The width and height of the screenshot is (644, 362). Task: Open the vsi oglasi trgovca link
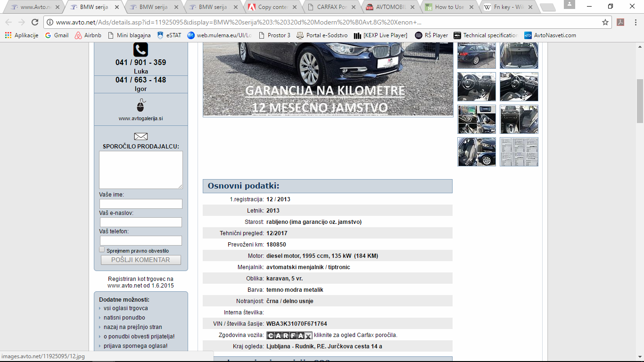(126, 308)
